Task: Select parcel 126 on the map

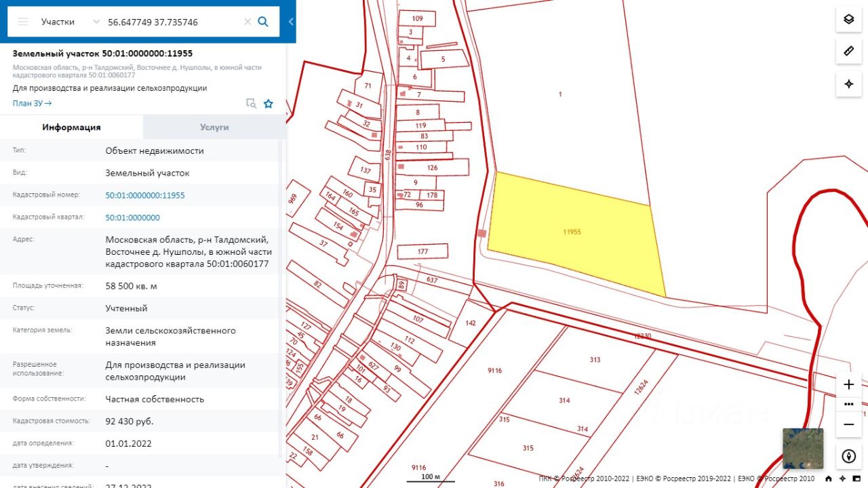Action: (x=433, y=167)
